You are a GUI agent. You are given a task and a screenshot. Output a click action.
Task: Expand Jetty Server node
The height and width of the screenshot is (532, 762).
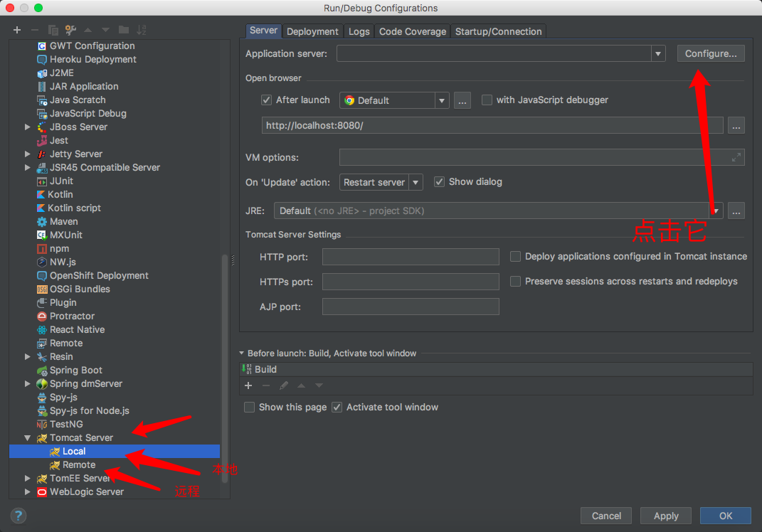click(28, 154)
